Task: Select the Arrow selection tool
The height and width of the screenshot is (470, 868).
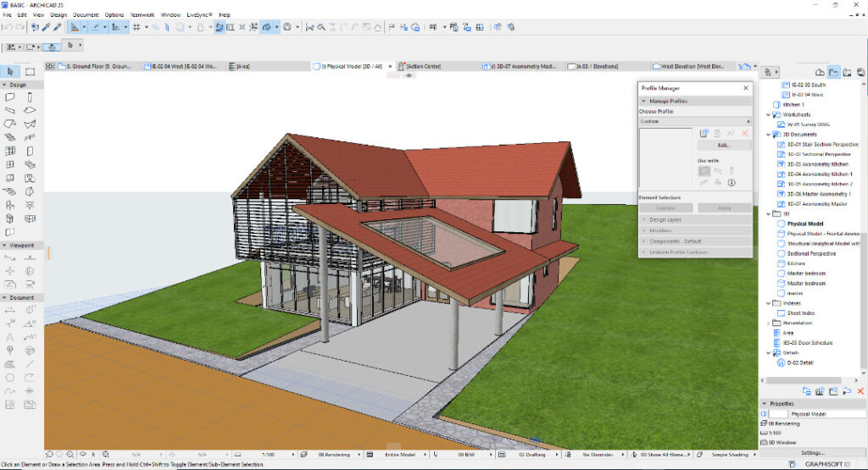Action: point(10,72)
